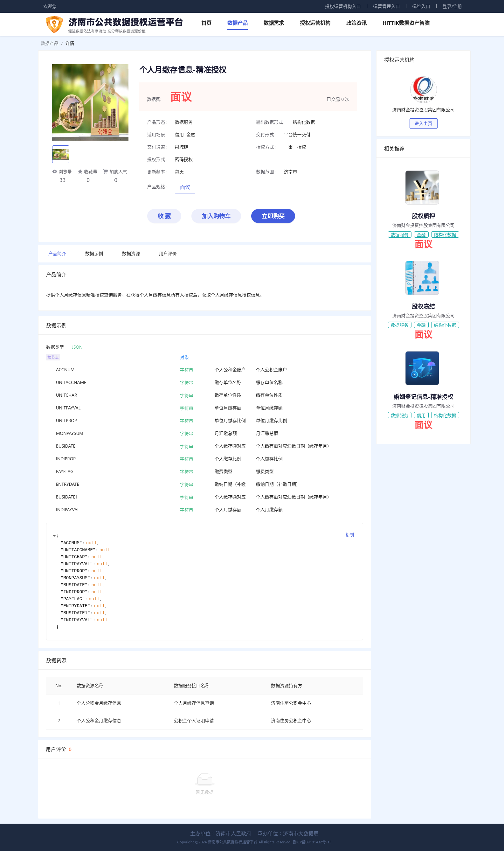The height and width of the screenshot is (851, 504).
Task: Click the star icon beside 收藏量
Action: pyautogui.click(x=80, y=171)
